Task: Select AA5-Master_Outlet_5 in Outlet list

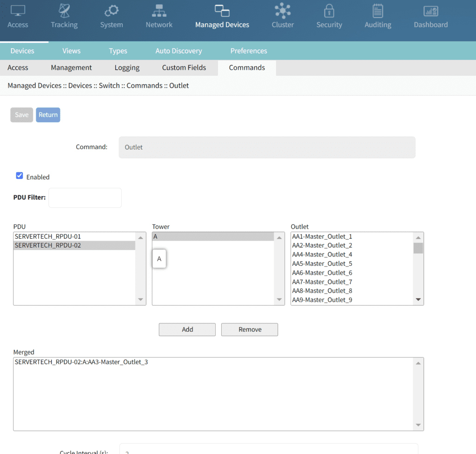Action: click(322, 263)
